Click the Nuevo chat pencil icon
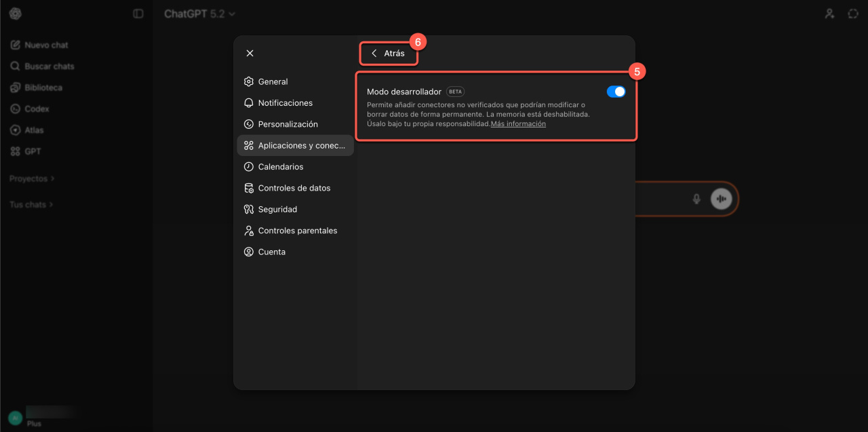 (x=15, y=45)
